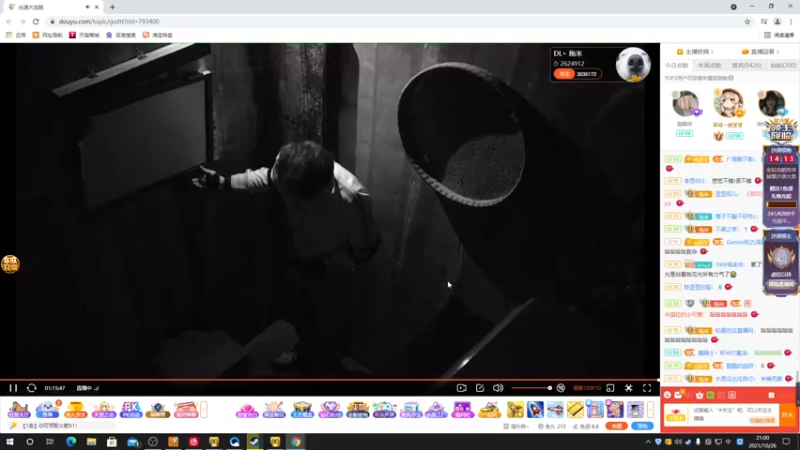Viewport: 800px width, 450px height.
Task: Expand the right gift list arrow
Action: (x=651, y=409)
